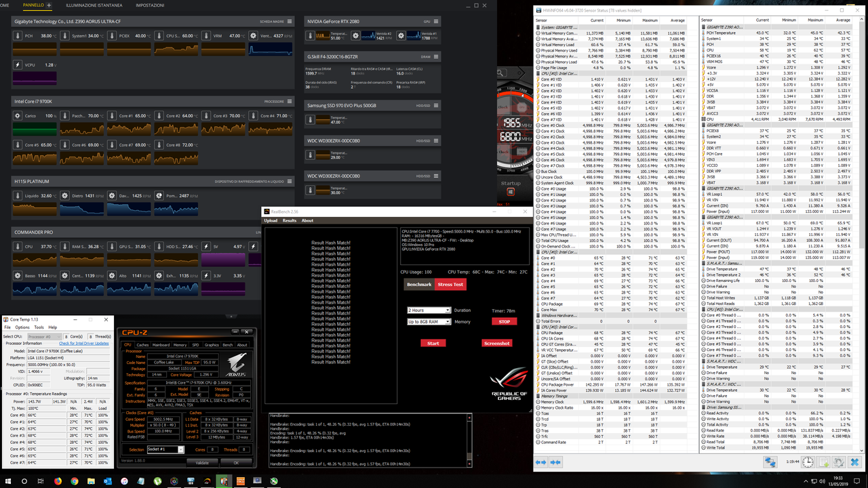The height and width of the screenshot is (488, 868).
Task: Open the Upload menu in RealBench
Action: [271, 220]
